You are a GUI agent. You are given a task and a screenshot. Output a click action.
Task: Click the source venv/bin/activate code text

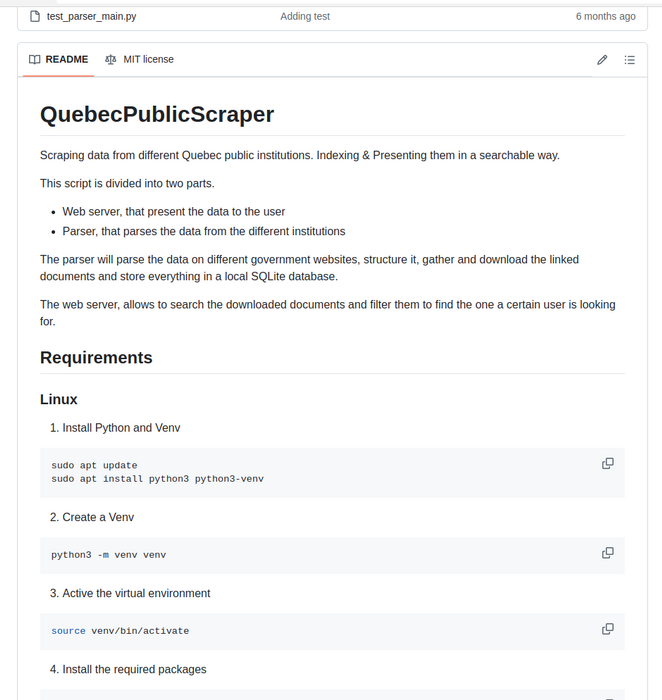tap(120, 631)
